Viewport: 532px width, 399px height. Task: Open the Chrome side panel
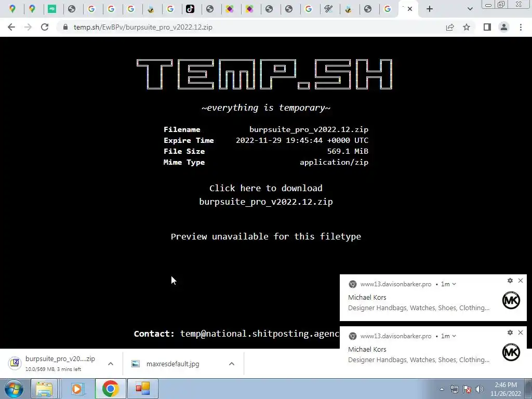click(x=487, y=27)
